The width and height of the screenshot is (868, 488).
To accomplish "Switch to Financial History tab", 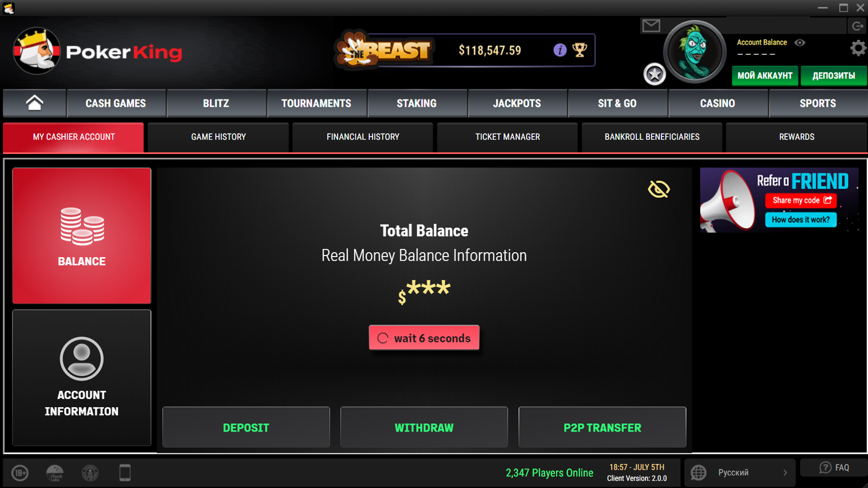I will pyautogui.click(x=363, y=137).
